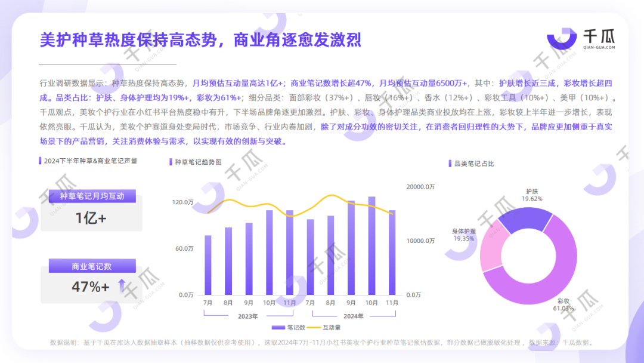Click the 10000.0万 right axis label
Image resolution: width=644 pixels, height=363 pixels.
[x=420, y=241]
